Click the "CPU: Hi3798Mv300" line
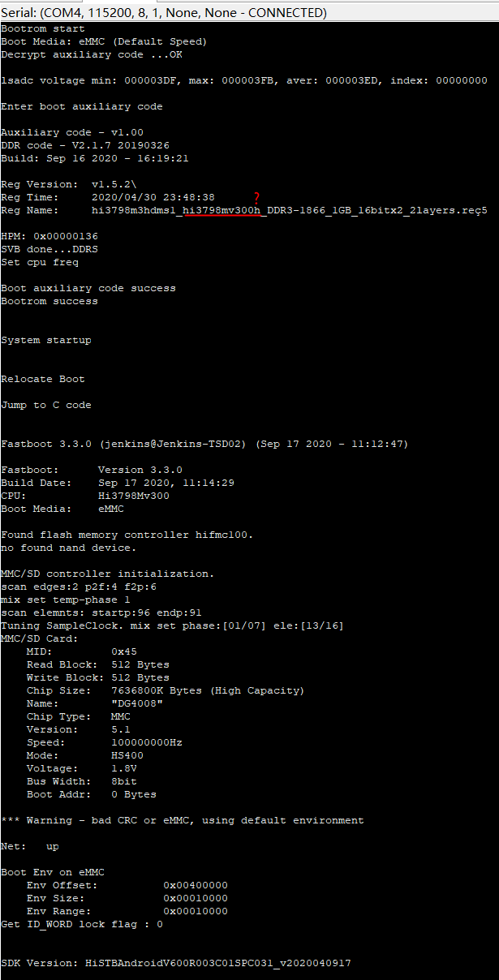 [85, 496]
